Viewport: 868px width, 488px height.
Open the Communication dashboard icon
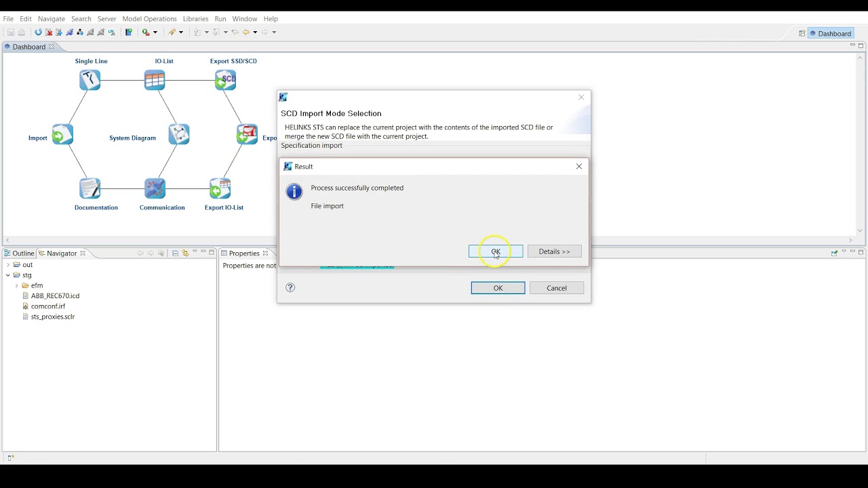[155, 188]
